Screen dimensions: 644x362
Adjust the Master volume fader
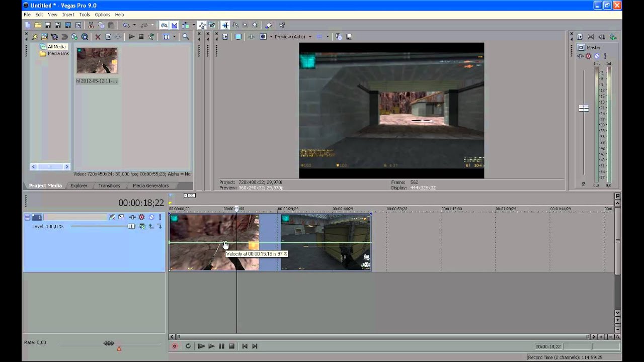(x=584, y=108)
